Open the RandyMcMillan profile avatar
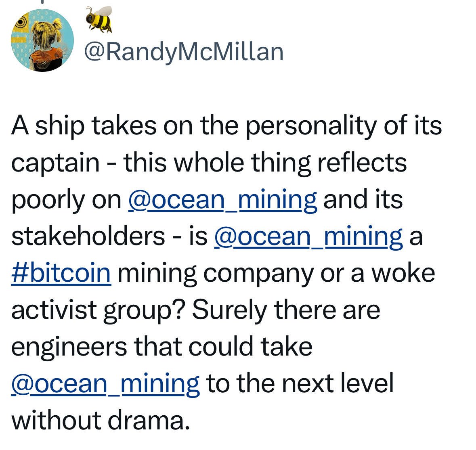Screen dimensions: 476x450 click(x=42, y=40)
